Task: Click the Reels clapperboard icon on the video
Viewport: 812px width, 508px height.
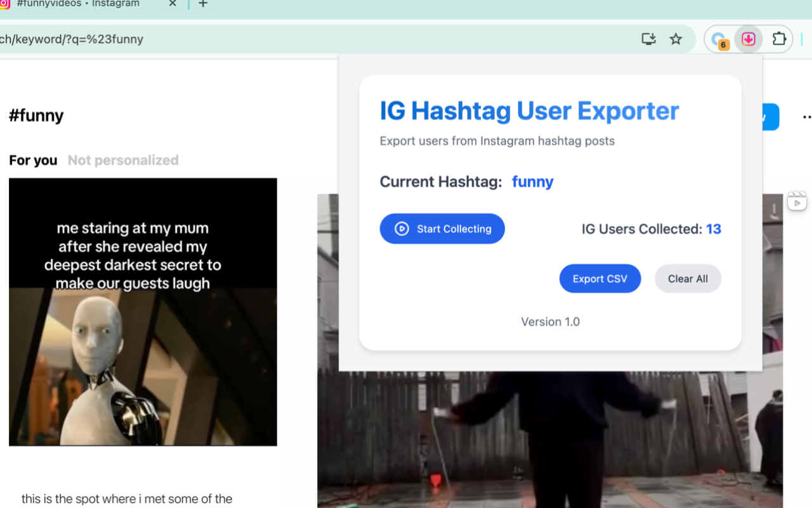Action: tap(797, 200)
